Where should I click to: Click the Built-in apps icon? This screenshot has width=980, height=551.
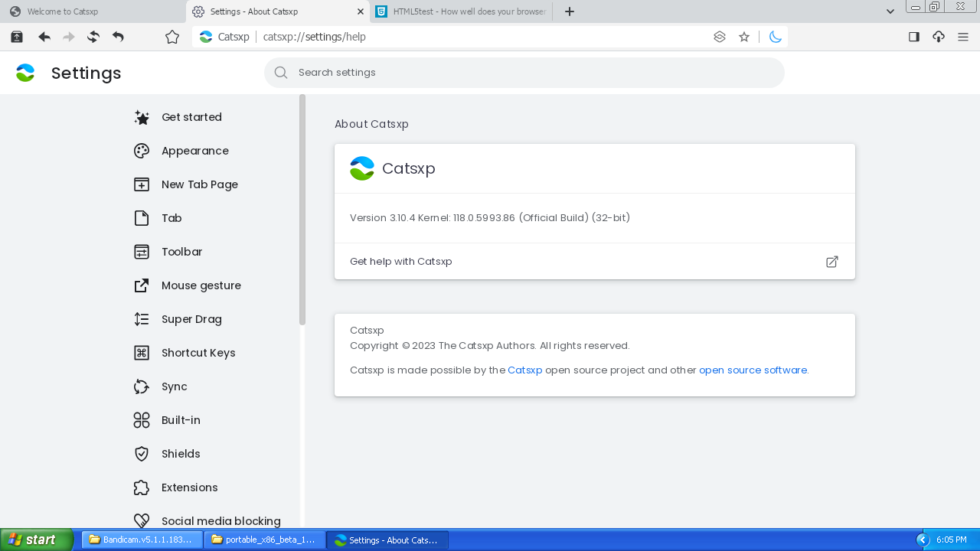pyautogui.click(x=142, y=420)
